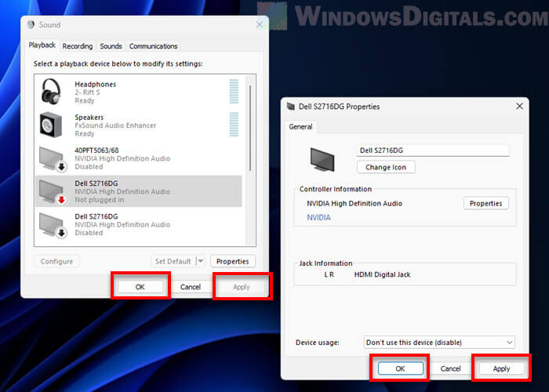This screenshot has height=392, width=549.
Task: Open the Sounds tab
Action: (x=111, y=46)
